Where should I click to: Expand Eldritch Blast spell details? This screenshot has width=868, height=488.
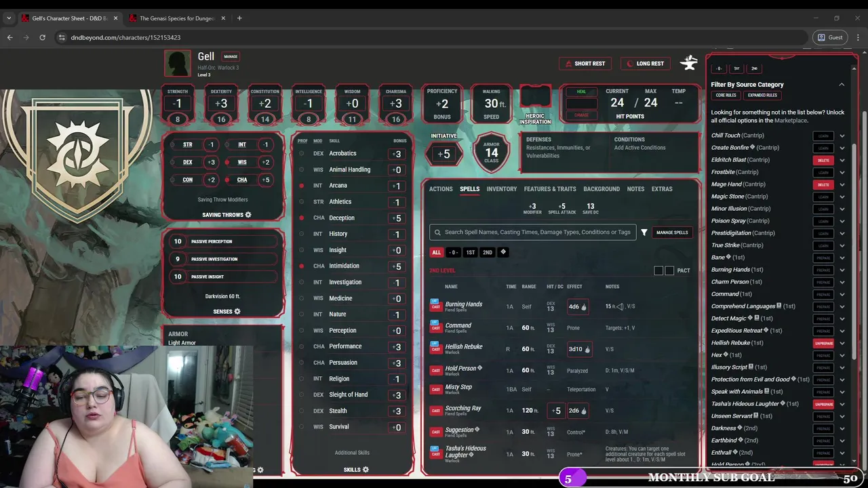[842, 160]
